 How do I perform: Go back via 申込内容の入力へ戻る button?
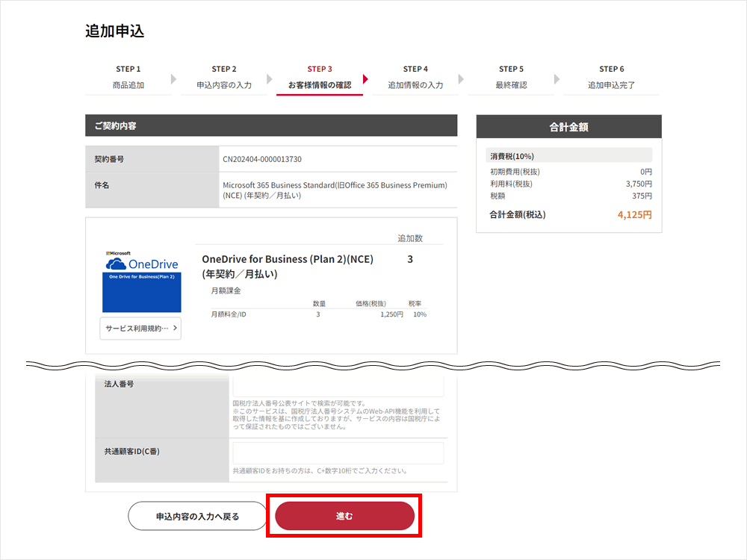pos(197,516)
